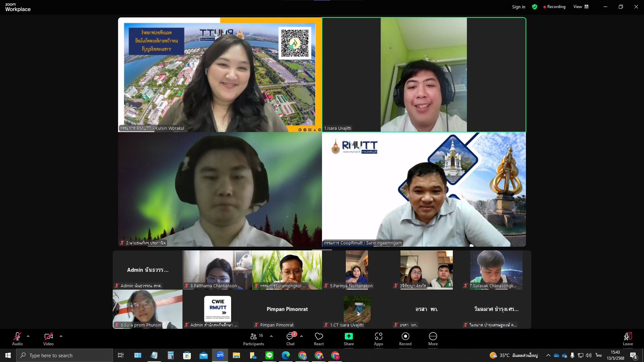Viewport: 644px width, 362px height.
Task: Start recording with Record button
Action: pyautogui.click(x=405, y=339)
